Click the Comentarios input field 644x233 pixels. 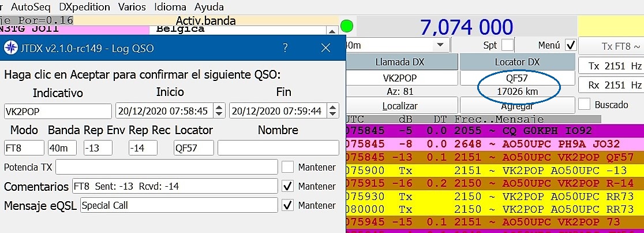click(175, 186)
